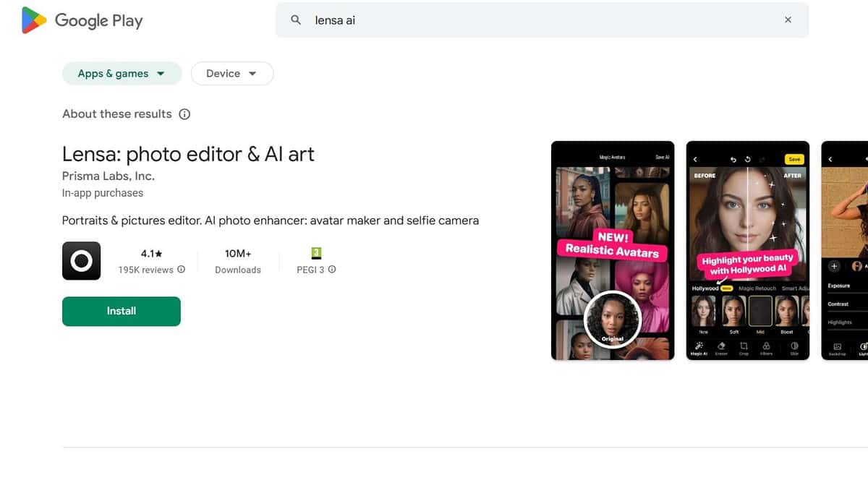Open the Realistic Avatars screenshot

coord(613,250)
